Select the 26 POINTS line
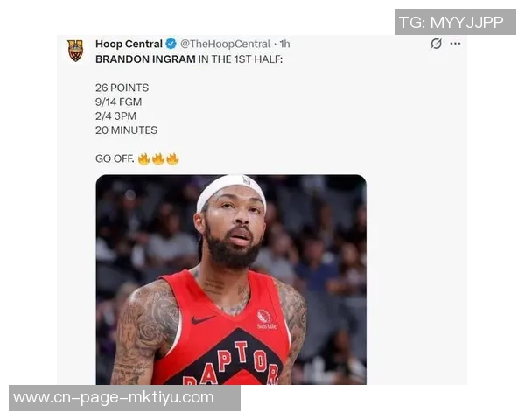This screenshot has height=420, width=525. click(x=122, y=87)
